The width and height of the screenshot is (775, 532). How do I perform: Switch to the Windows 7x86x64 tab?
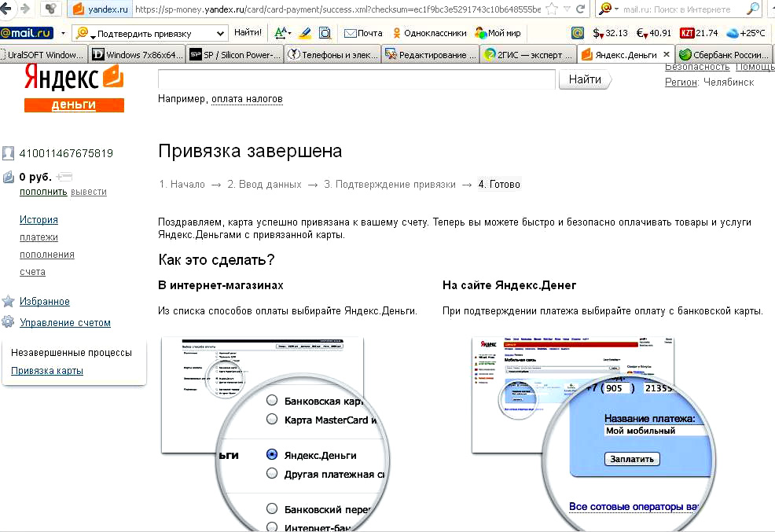click(x=138, y=55)
